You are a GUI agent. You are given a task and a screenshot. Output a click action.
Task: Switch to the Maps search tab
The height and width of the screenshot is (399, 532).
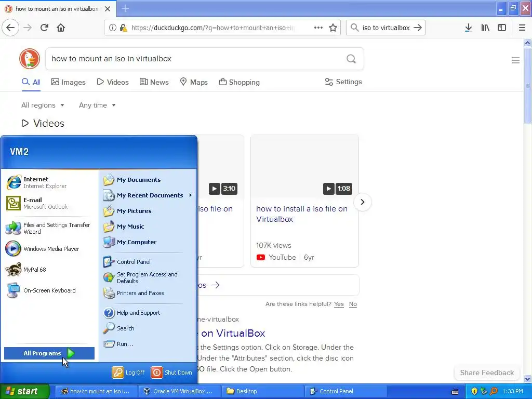tap(194, 82)
